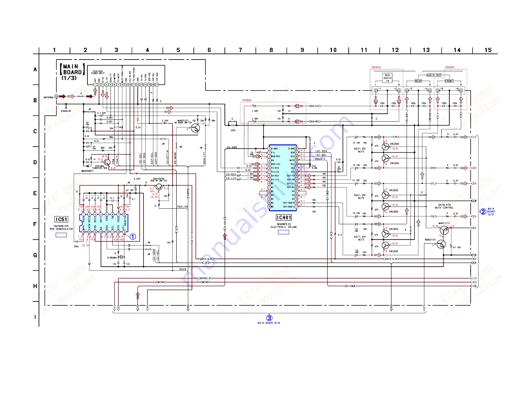This screenshot has width=532, height=400.
Task: Select the MUN2111T1 transistor symbol
Action: click(444, 230)
